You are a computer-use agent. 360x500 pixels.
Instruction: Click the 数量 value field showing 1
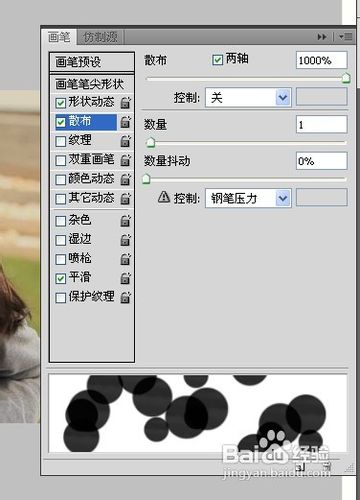[x=322, y=124]
